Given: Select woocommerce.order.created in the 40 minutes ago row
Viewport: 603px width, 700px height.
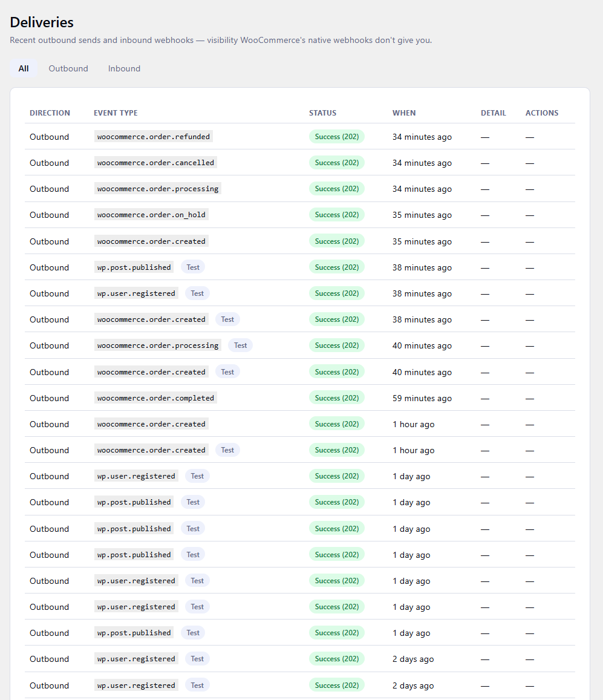Looking at the screenshot, I should (x=151, y=372).
